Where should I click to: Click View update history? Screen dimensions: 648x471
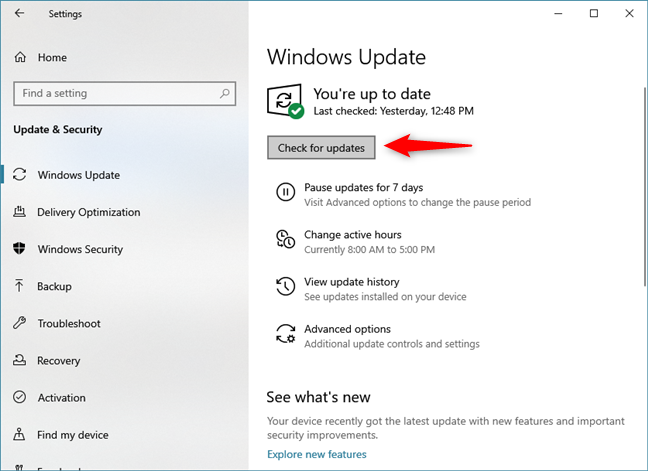pos(352,282)
